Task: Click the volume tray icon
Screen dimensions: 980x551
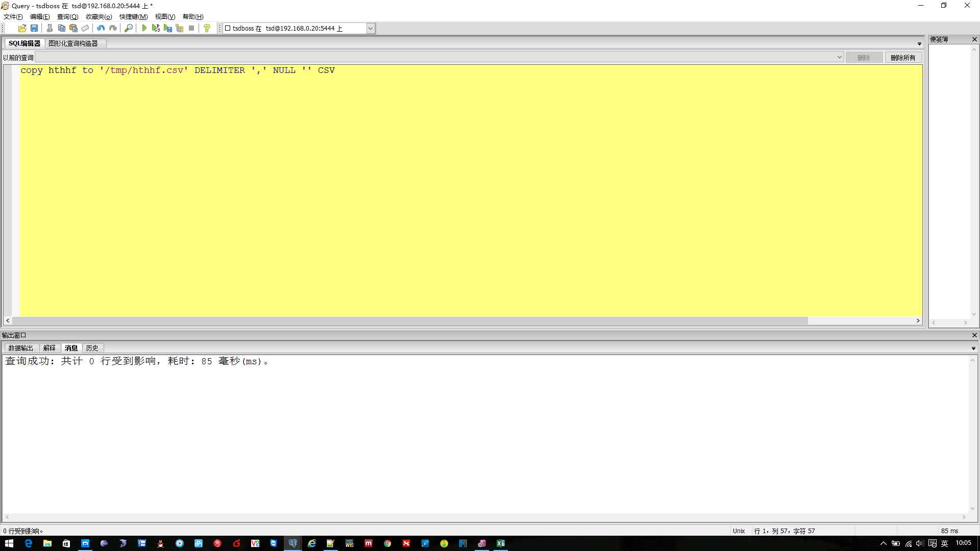Action: [x=920, y=543]
